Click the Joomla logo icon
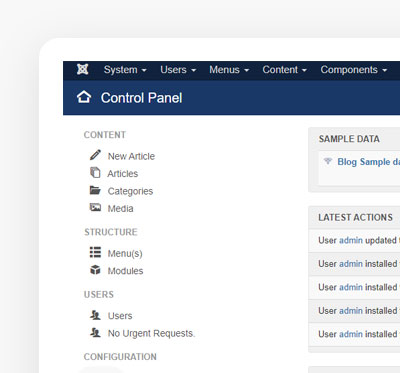Screen dimensions: 400x373 (x=82, y=69)
